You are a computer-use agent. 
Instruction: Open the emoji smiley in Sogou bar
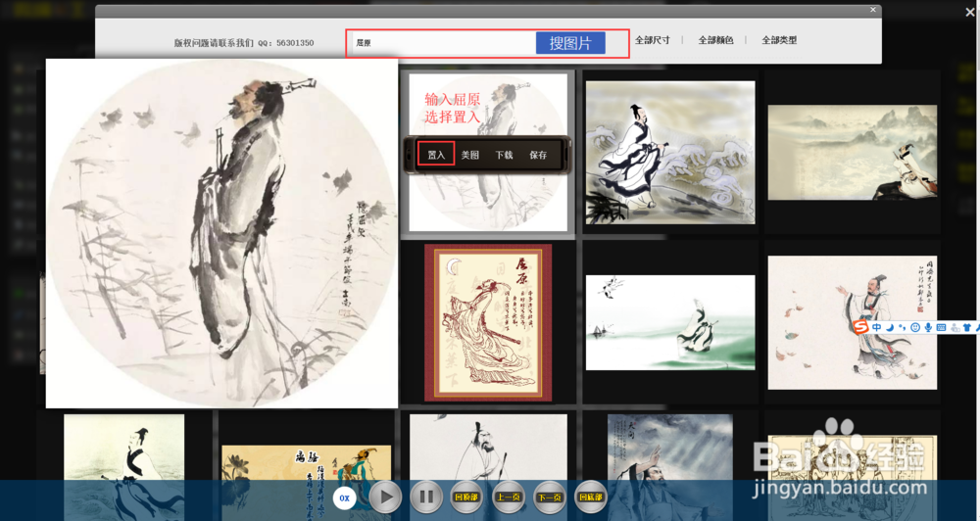(915, 327)
